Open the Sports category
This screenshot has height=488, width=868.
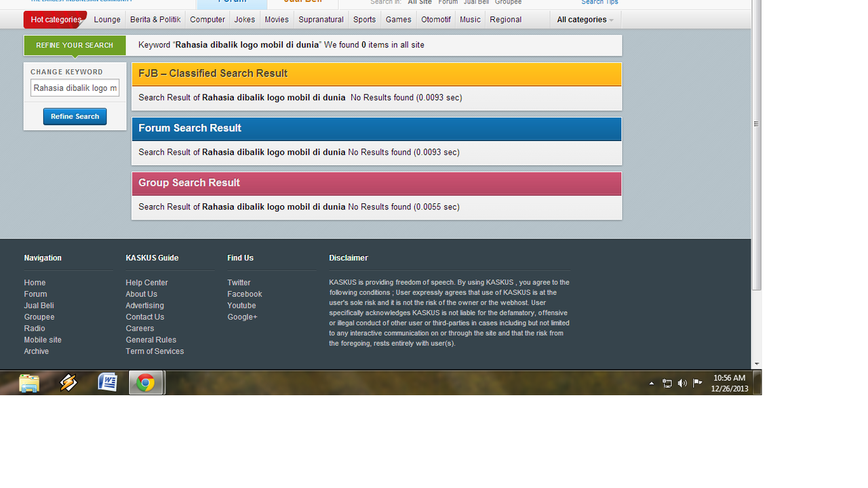[365, 20]
